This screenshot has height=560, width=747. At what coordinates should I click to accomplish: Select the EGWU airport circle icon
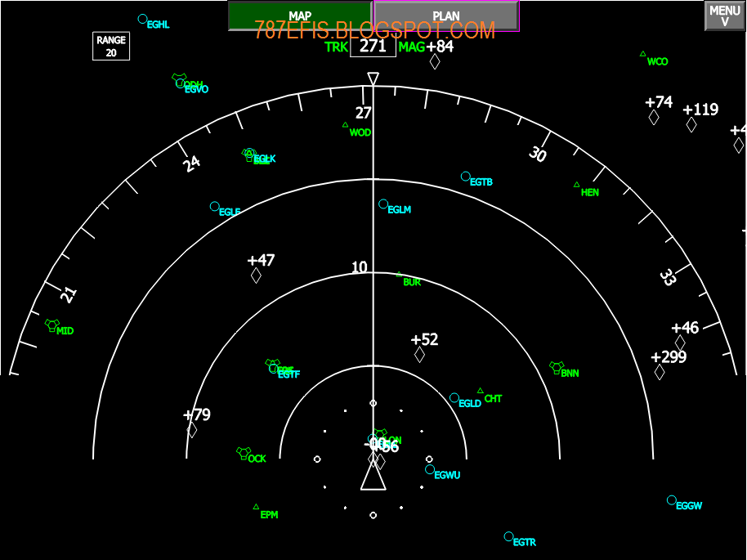click(x=428, y=469)
